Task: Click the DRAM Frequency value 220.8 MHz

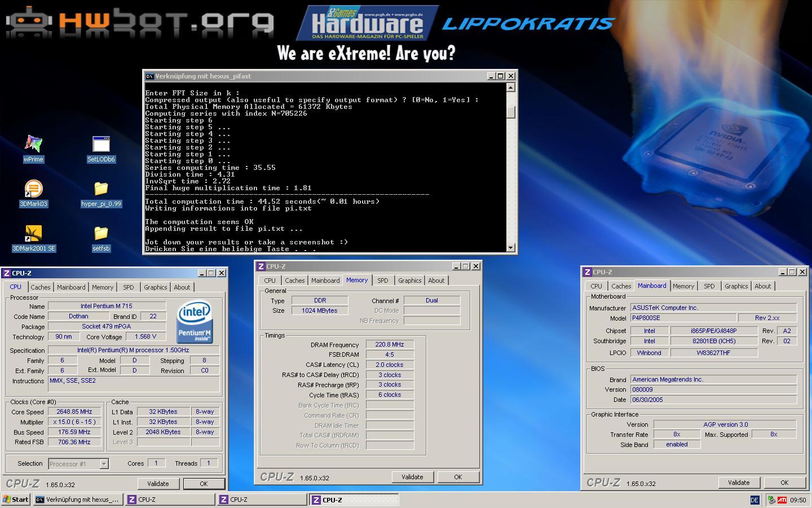Action: tap(390, 344)
